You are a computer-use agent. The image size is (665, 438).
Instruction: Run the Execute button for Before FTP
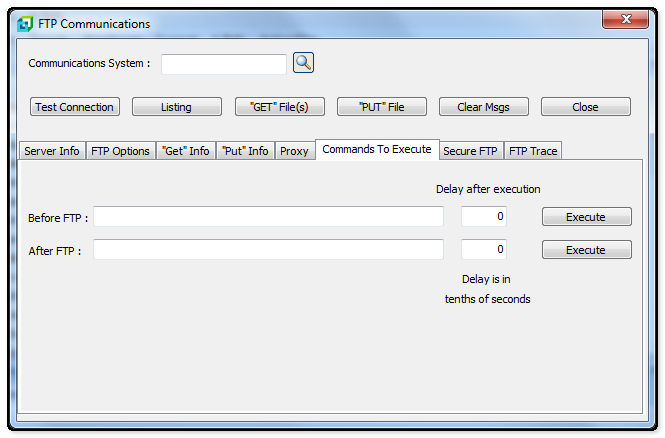pyautogui.click(x=586, y=217)
